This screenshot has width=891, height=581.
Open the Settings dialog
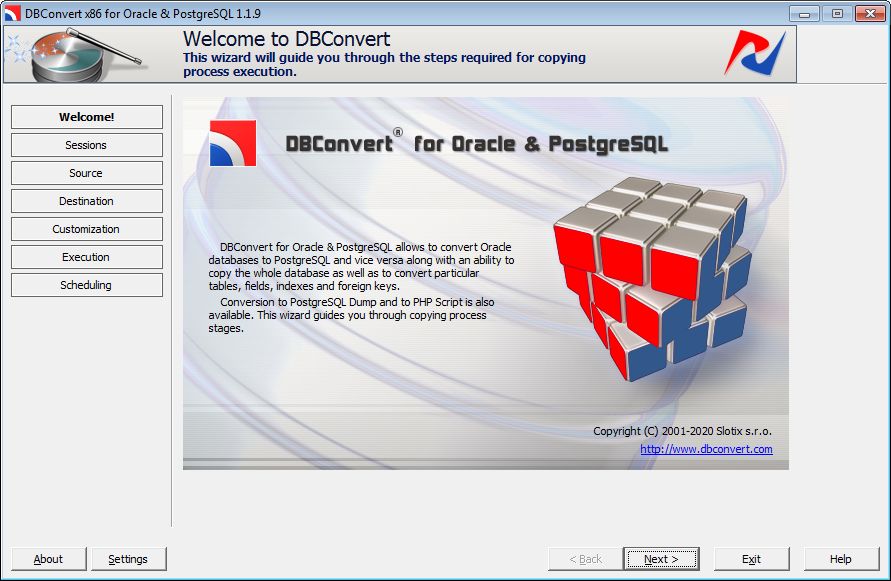click(x=129, y=558)
